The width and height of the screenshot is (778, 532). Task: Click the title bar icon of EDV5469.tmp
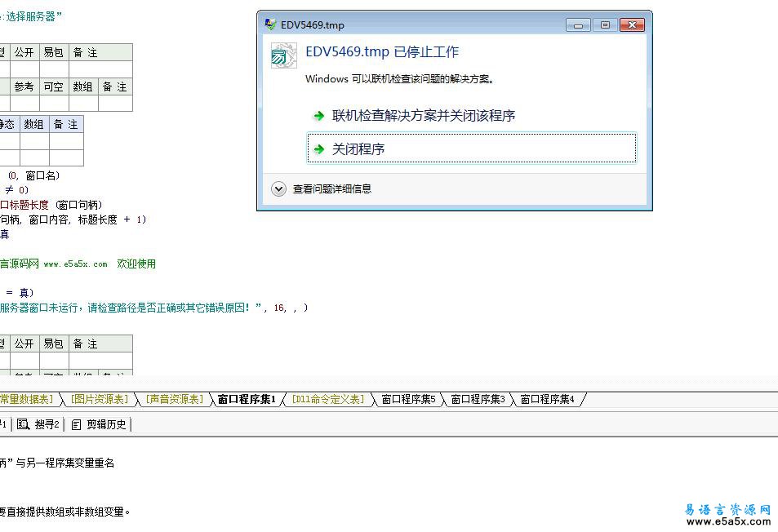point(270,24)
